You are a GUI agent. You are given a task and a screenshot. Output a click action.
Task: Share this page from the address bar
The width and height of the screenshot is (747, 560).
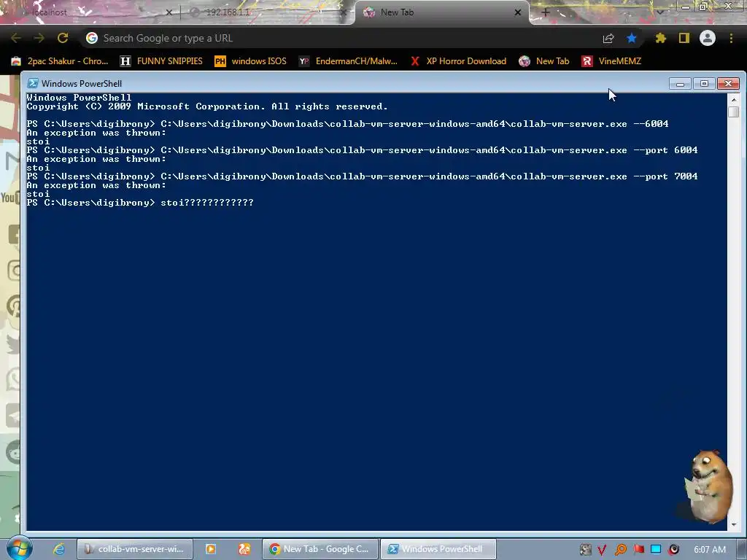[608, 38]
